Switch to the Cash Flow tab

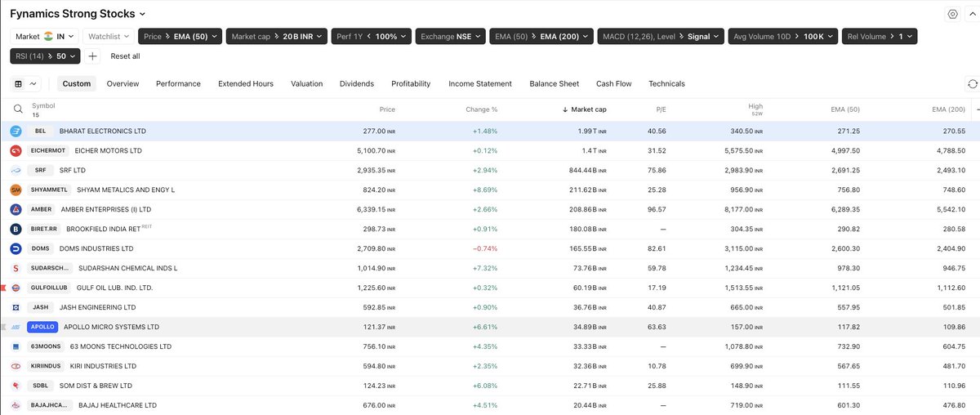(x=614, y=83)
